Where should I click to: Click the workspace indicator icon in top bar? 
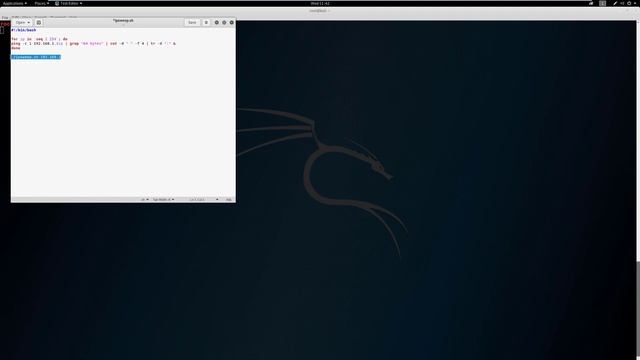[602, 3]
